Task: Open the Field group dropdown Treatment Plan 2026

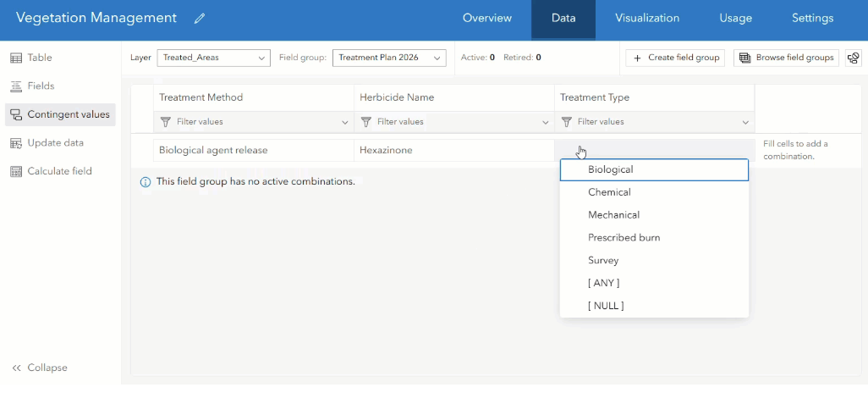Action: 389,58
